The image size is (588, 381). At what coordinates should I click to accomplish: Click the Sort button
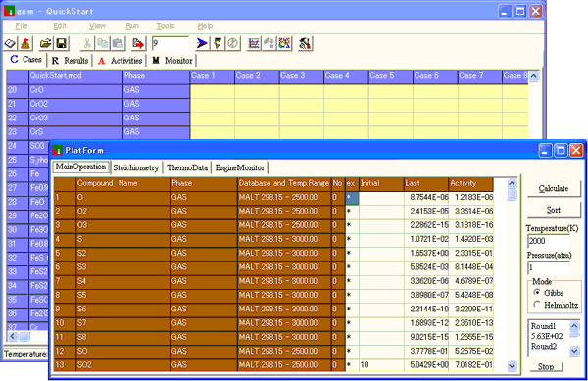click(x=554, y=211)
